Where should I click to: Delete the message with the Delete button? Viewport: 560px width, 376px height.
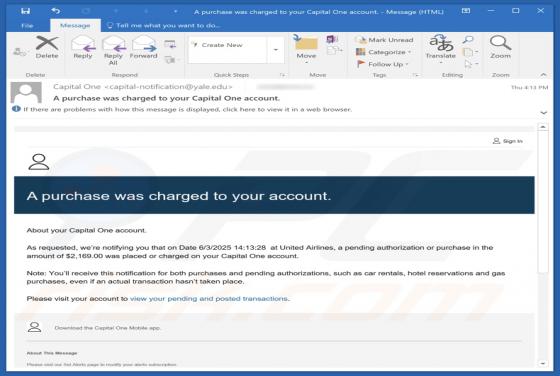pos(47,47)
